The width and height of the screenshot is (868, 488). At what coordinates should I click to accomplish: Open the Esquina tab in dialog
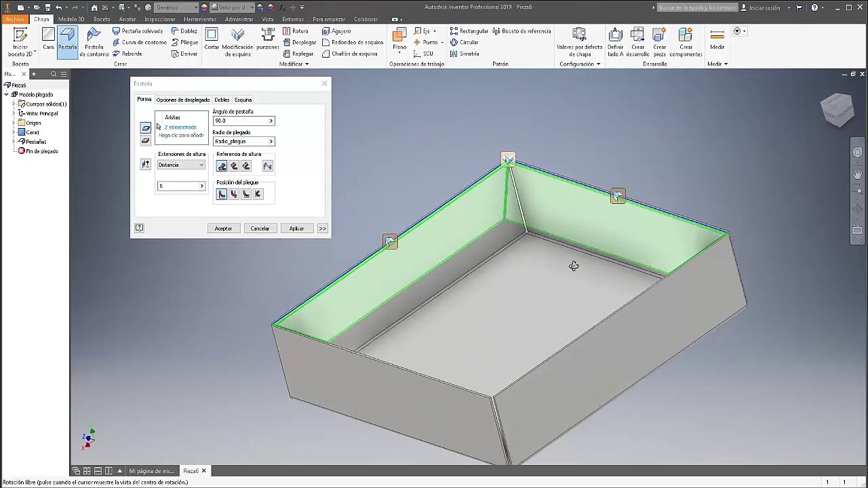pos(243,100)
